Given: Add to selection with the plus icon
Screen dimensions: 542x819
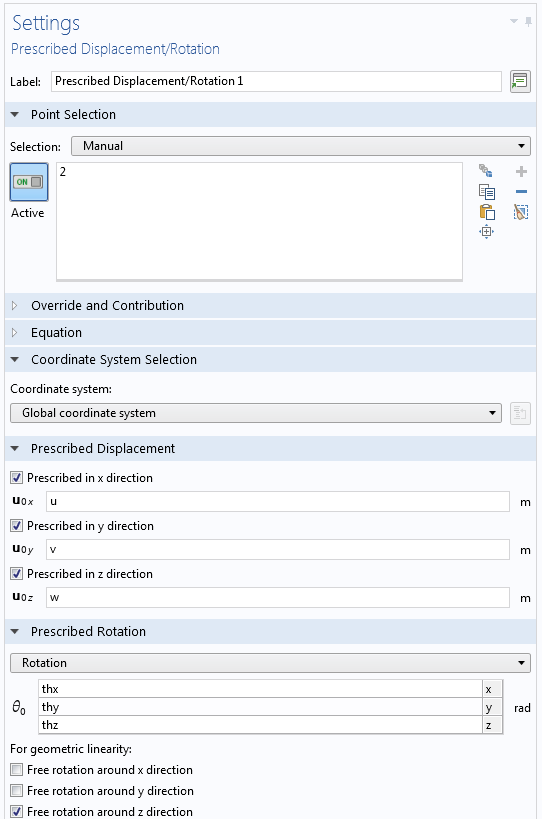Looking at the screenshot, I should [521, 171].
